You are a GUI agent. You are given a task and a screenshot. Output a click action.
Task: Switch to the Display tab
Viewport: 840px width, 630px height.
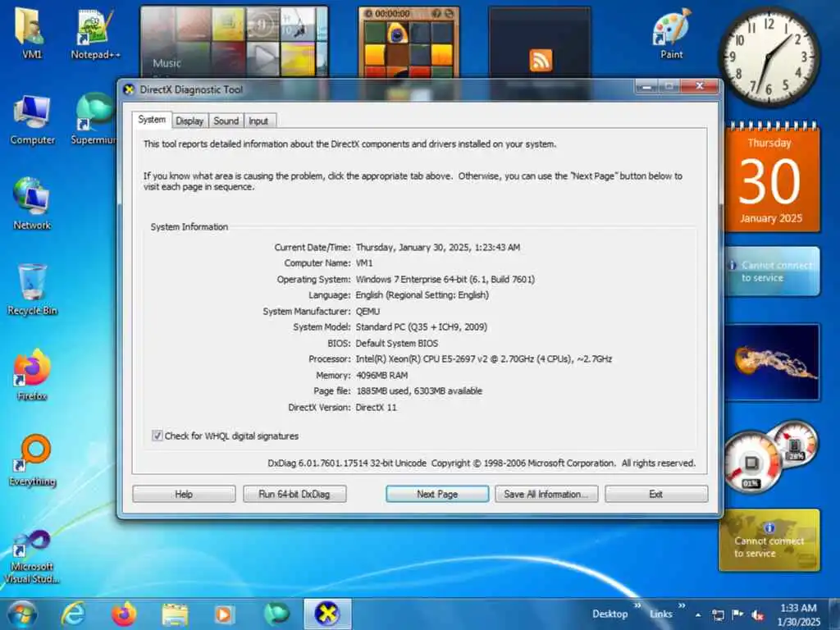(189, 121)
